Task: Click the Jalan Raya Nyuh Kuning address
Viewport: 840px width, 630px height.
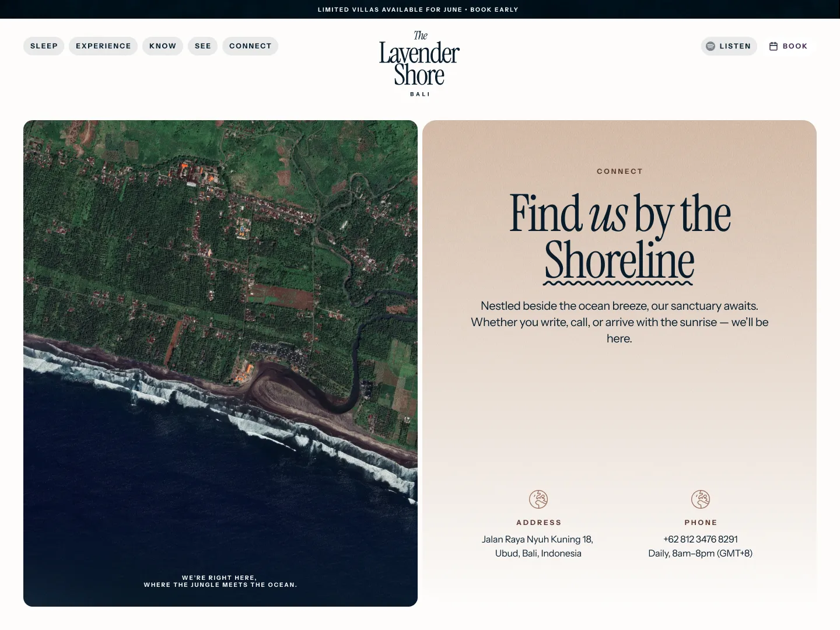Action: [538, 539]
